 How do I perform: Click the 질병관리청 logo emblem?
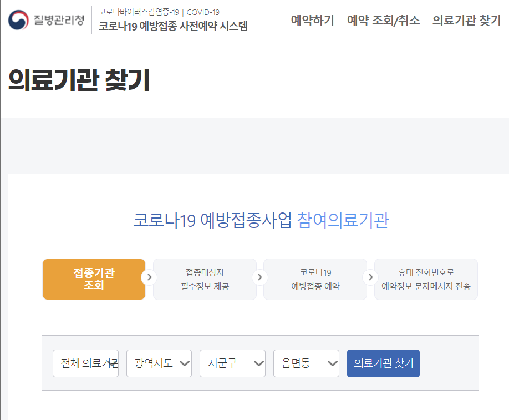pyautogui.click(x=18, y=20)
